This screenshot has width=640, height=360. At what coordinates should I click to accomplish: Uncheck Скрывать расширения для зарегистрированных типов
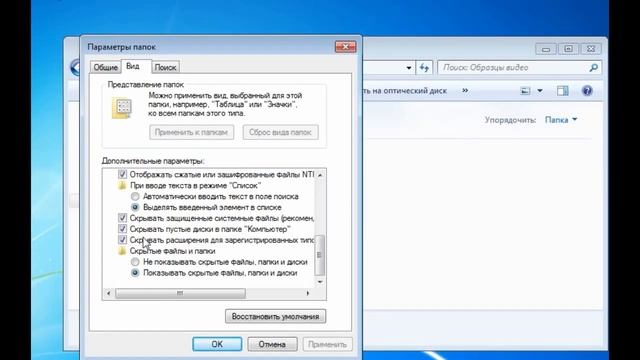coord(122,240)
